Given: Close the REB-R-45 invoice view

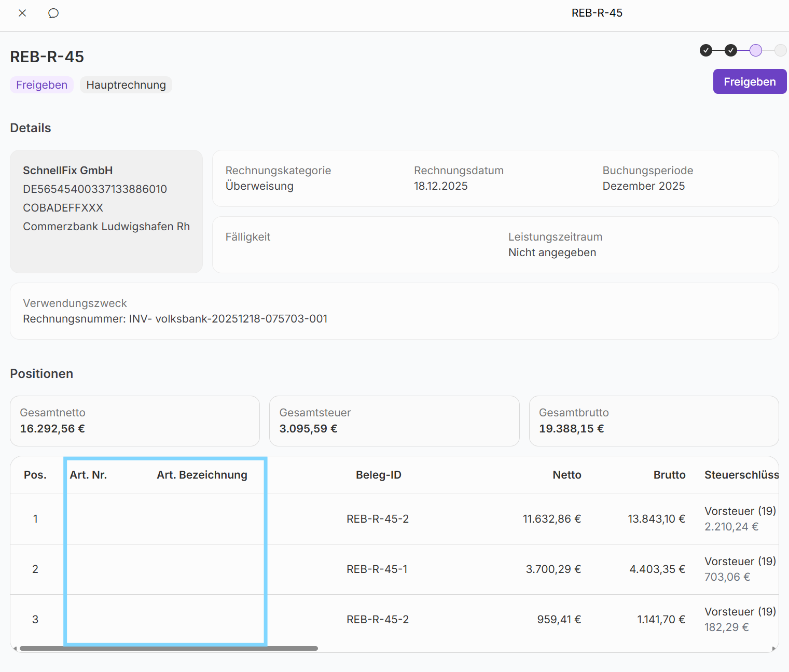Looking at the screenshot, I should 22,13.
